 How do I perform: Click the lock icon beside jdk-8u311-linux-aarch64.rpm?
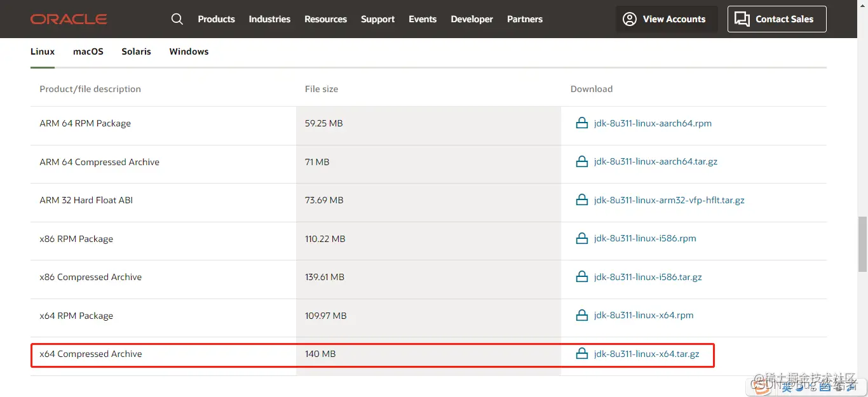(x=581, y=123)
